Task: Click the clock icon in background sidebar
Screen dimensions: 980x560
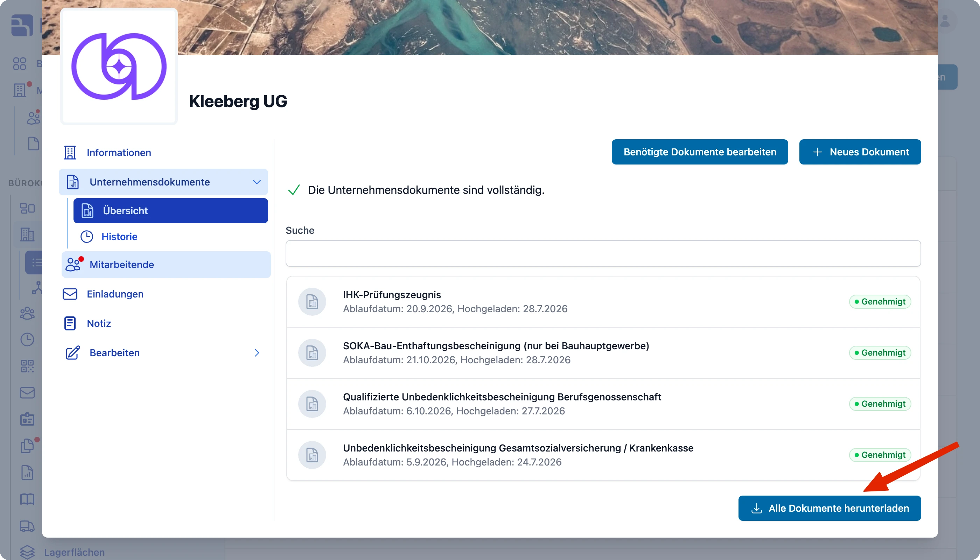Action: (27, 339)
